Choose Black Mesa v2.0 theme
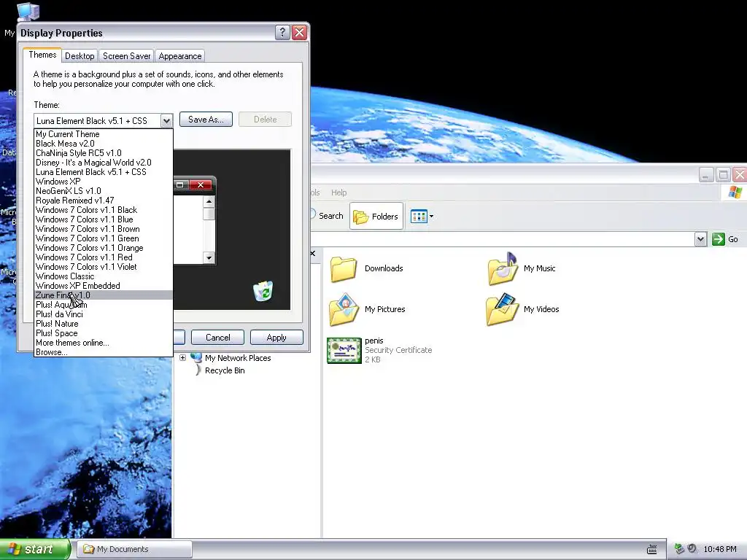 coord(104,144)
